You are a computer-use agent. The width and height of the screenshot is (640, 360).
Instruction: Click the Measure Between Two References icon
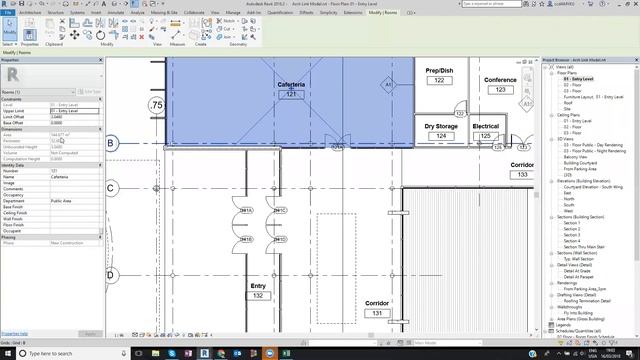tap(176, 36)
